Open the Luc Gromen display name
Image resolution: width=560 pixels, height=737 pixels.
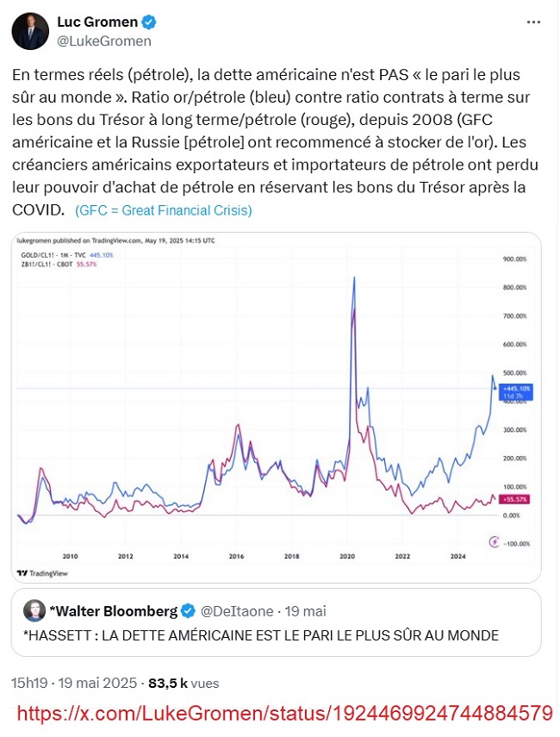pyautogui.click(x=97, y=22)
